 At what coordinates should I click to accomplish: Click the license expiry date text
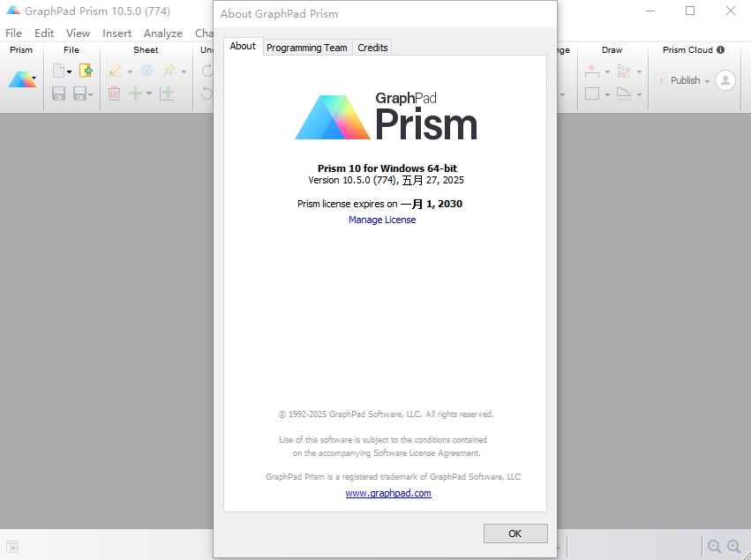[431, 204]
